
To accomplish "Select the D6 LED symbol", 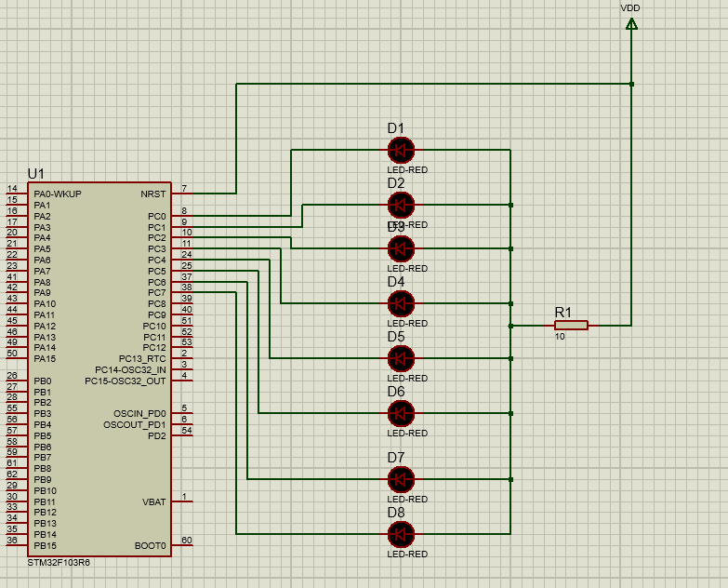I will [401, 413].
